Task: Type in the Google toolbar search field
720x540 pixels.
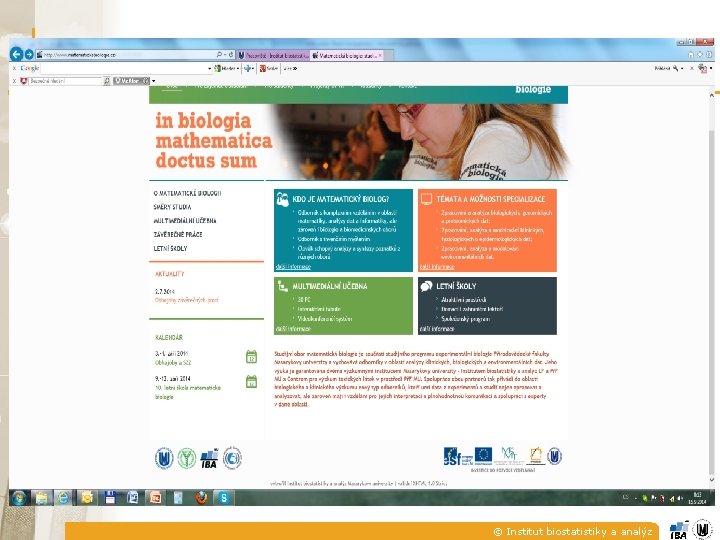Action: pos(123,68)
